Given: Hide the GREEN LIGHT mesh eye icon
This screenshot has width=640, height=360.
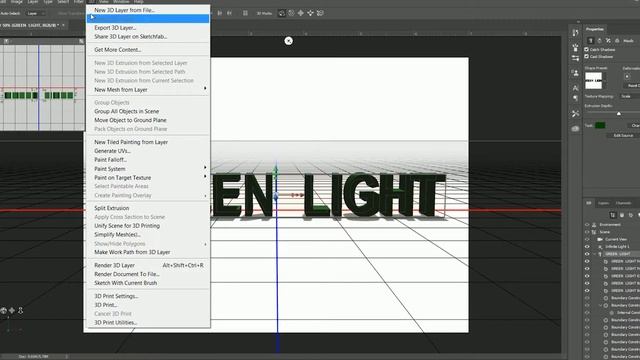Looking at the screenshot, I should tap(587, 254).
